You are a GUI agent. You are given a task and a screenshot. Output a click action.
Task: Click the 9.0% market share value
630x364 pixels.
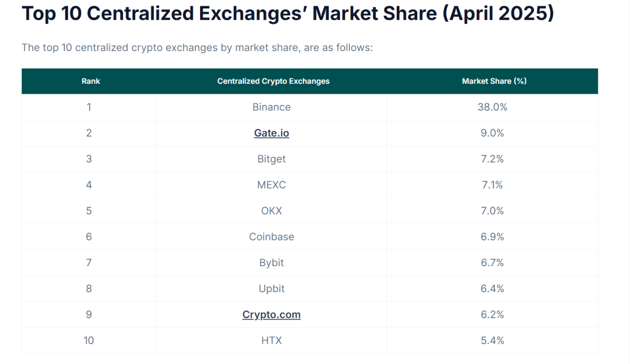click(492, 133)
